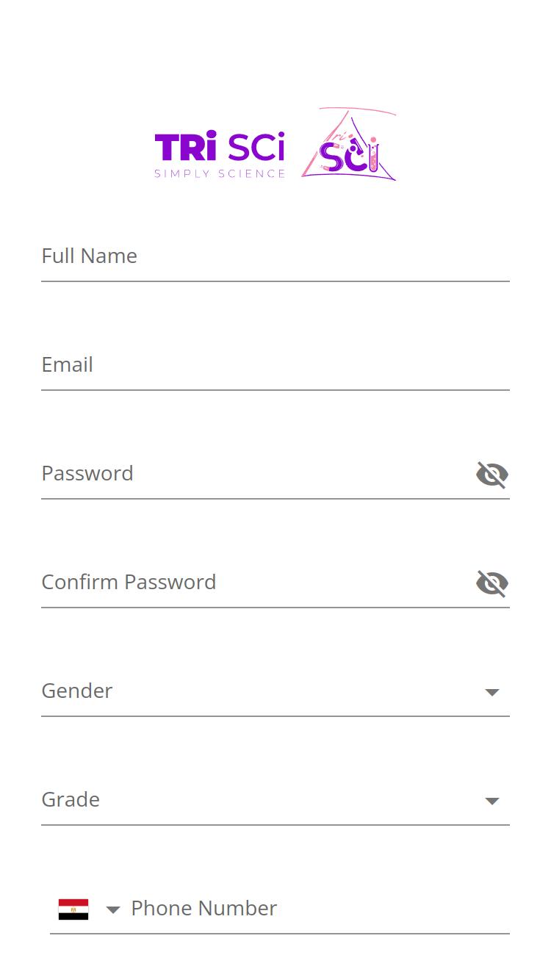Image resolution: width=551 pixels, height=980 pixels.
Task: Click into the Email field
Action: [275, 365]
